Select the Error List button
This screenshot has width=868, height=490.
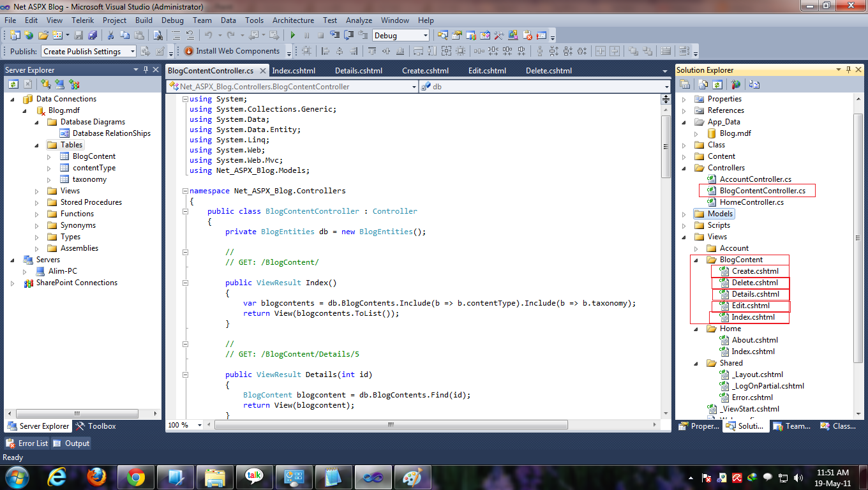click(x=26, y=443)
